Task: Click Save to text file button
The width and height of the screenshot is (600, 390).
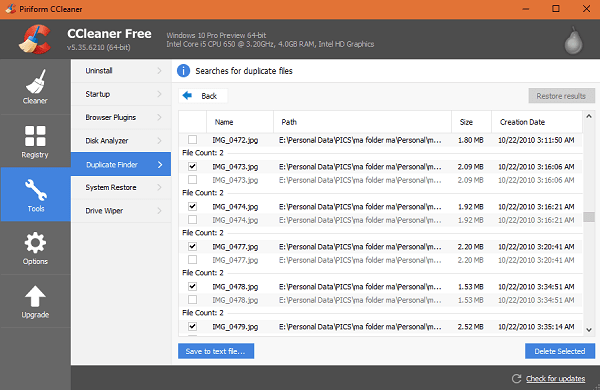Action: pos(216,351)
